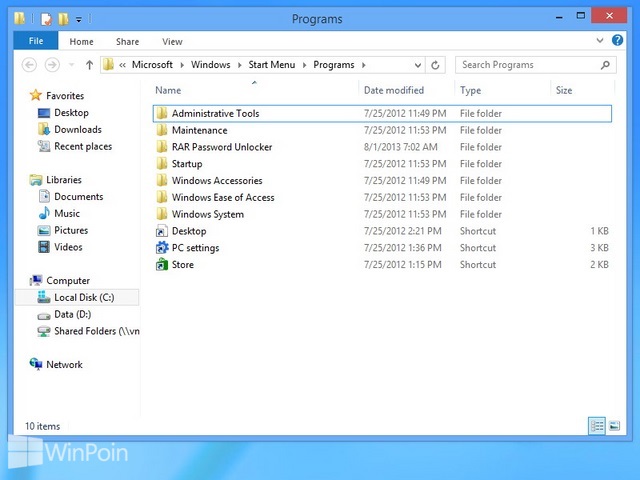Expand the ribbon with the chevron

(x=600, y=40)
